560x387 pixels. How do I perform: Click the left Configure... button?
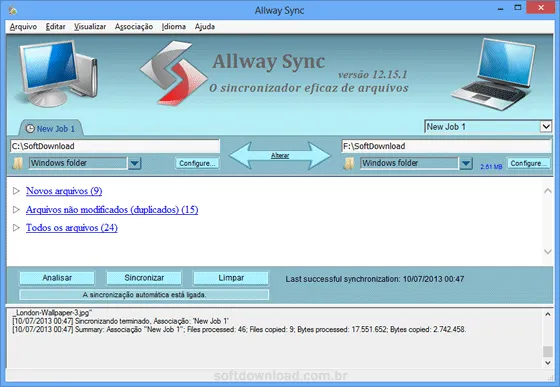(x=197, y=163)
